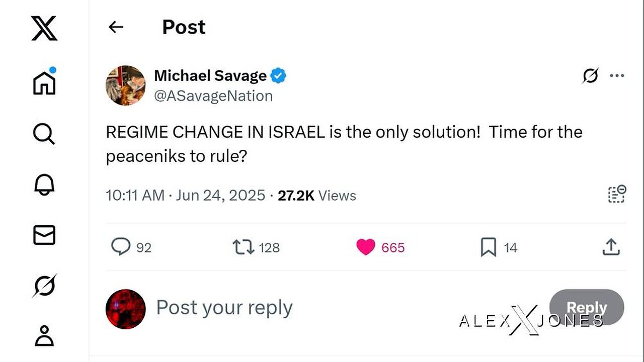Like the post with the heart icon
The width and height of the screenshot is (644, 362).
(366, 247)
